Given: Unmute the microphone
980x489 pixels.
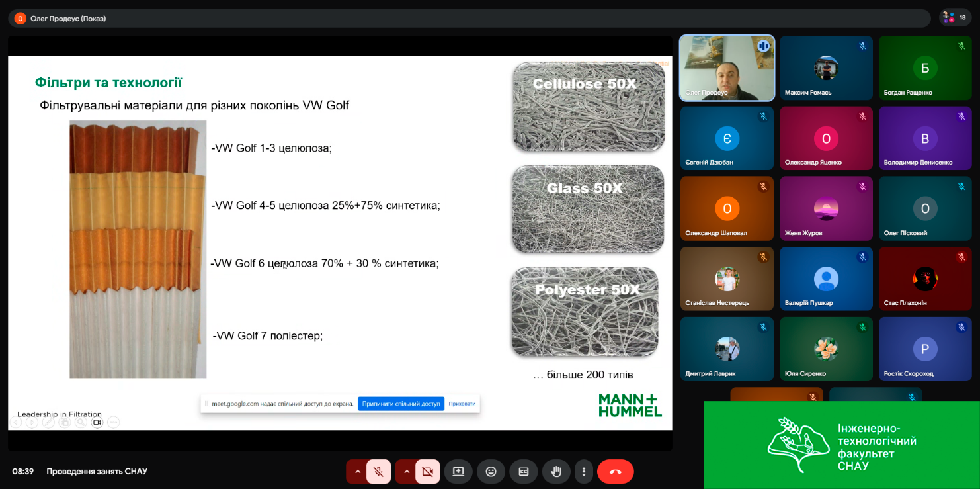Looking at the screenshot, I should (x=378, y=472).
